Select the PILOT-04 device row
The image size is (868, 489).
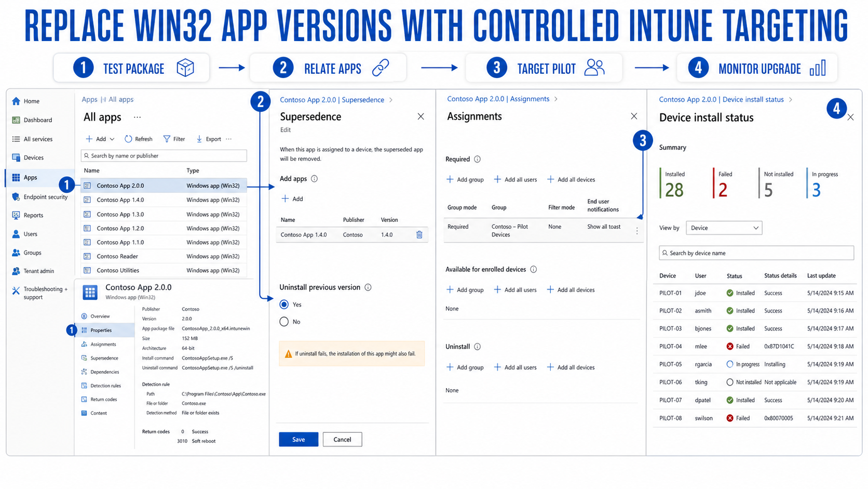coord(754,347)
